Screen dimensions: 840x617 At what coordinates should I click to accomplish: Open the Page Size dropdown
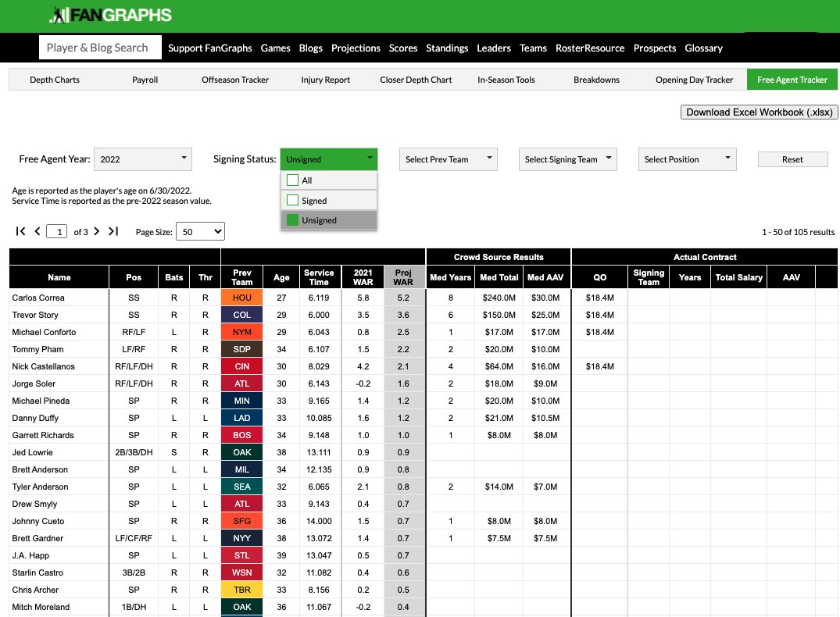pyautogui.click(x=200, y=231)
